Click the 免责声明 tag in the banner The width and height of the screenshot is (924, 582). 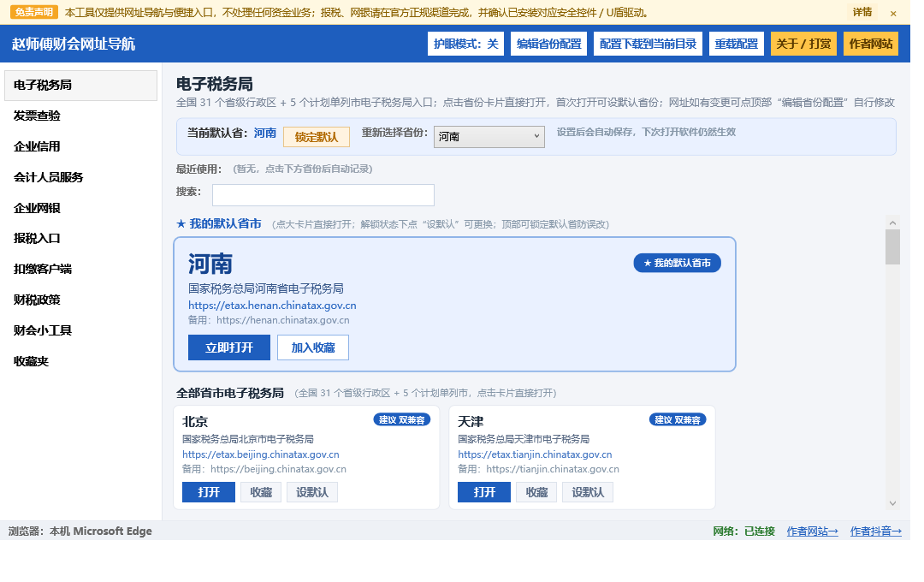(33, 12)
